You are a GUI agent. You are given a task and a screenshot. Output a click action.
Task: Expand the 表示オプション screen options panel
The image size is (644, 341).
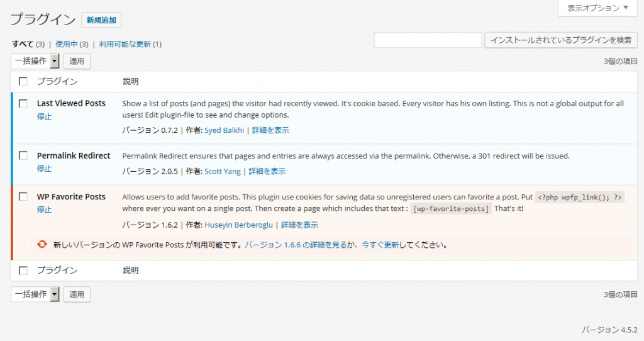(597, 8)
